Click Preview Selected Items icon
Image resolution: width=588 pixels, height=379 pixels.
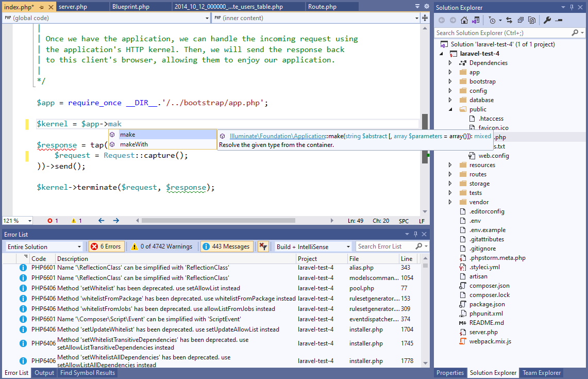click(559, 20)
